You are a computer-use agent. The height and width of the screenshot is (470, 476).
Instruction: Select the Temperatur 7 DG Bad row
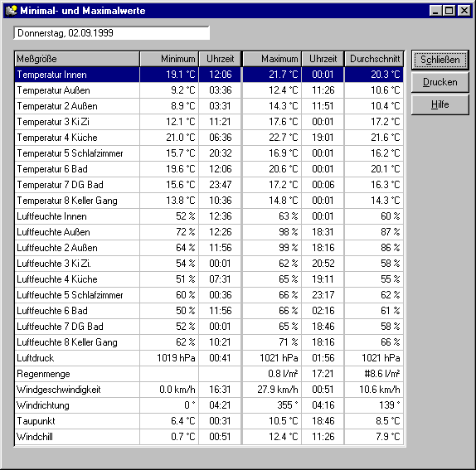[x=209, y=185]
